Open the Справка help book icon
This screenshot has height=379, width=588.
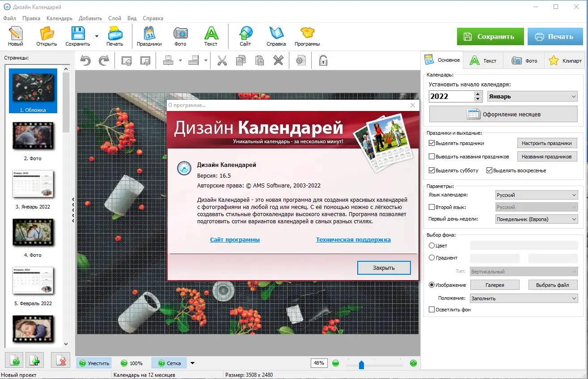coord(276,36)
